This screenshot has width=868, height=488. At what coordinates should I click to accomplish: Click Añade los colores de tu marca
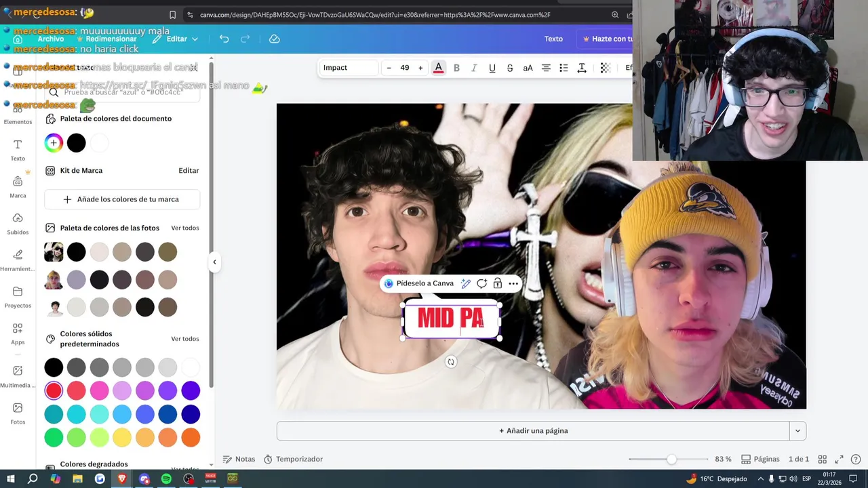tap(121, 199)
